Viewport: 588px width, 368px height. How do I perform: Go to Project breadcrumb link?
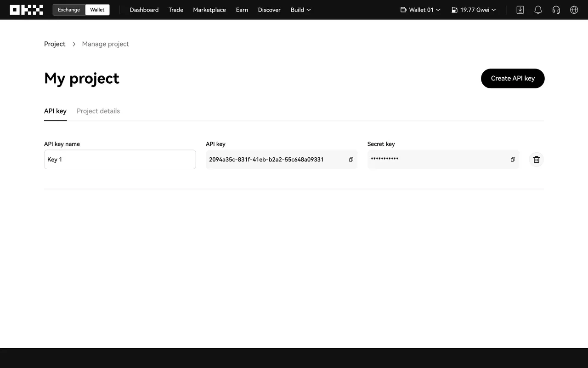[x=55, y=44]
